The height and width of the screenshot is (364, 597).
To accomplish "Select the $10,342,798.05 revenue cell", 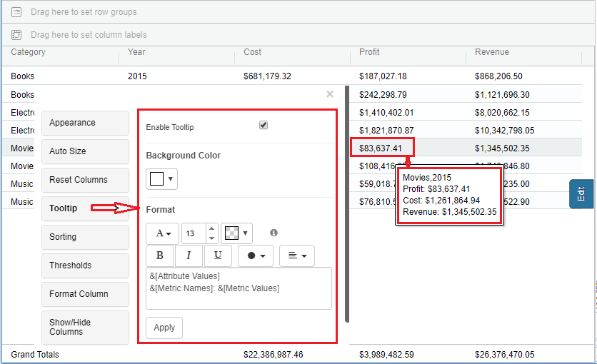I will (504, 131).
